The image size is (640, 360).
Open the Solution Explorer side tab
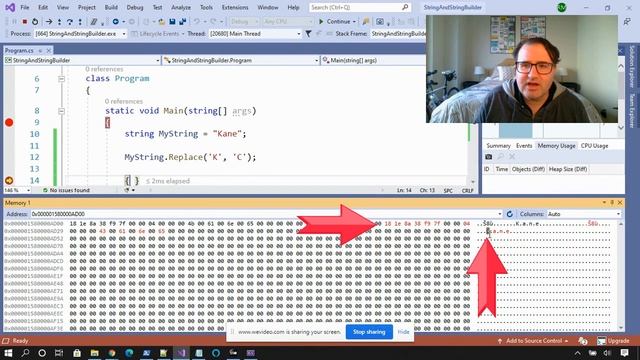click(x=631, y=66)
